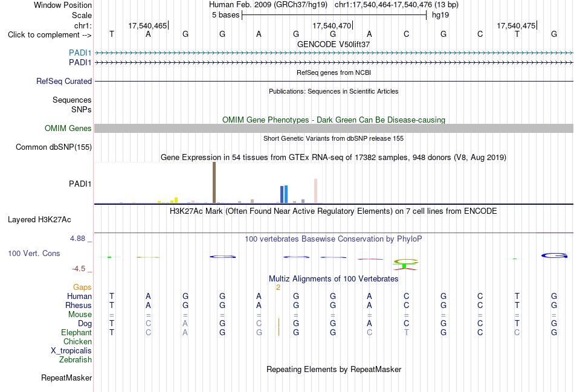Click the OMIM Genes track label

68,128
